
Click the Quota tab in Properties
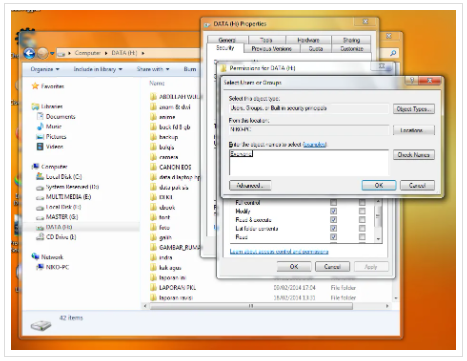coord(316,49)
